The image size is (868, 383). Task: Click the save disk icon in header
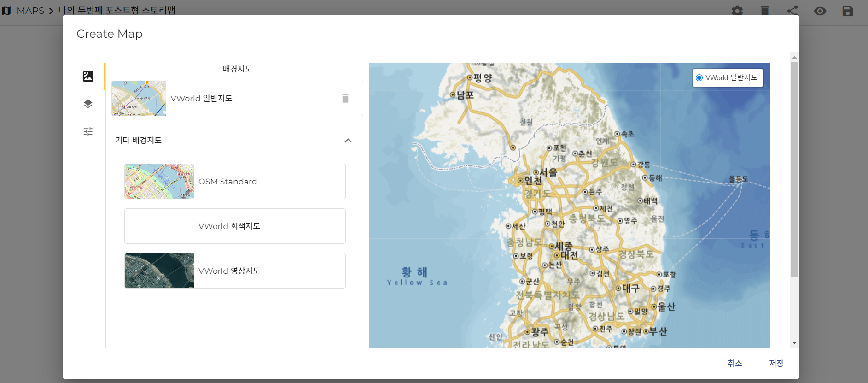pyautogui.click(x=848, y=11)
